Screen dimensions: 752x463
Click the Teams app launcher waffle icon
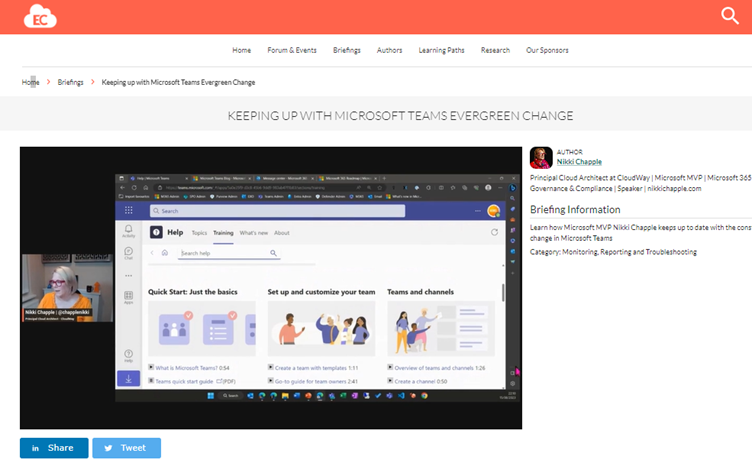tap(129, 210)
